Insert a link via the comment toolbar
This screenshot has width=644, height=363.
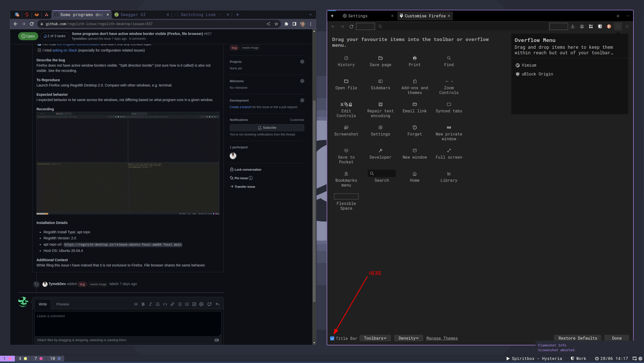[172, 304]
